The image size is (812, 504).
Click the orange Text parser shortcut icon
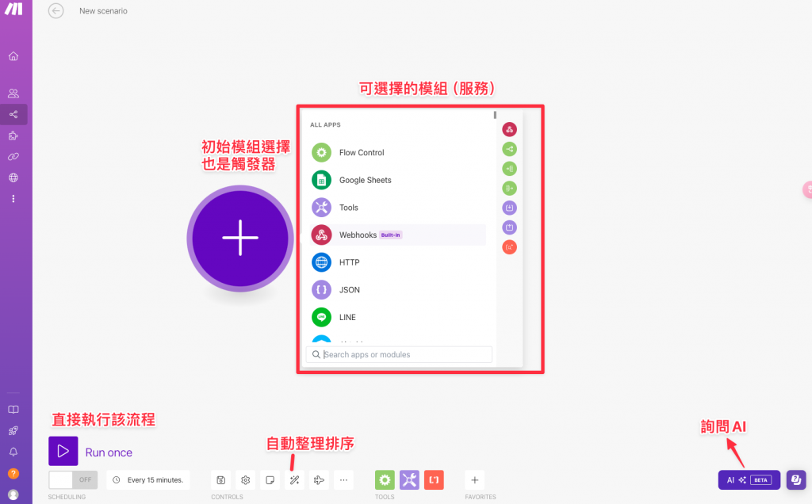pos(510,247)
